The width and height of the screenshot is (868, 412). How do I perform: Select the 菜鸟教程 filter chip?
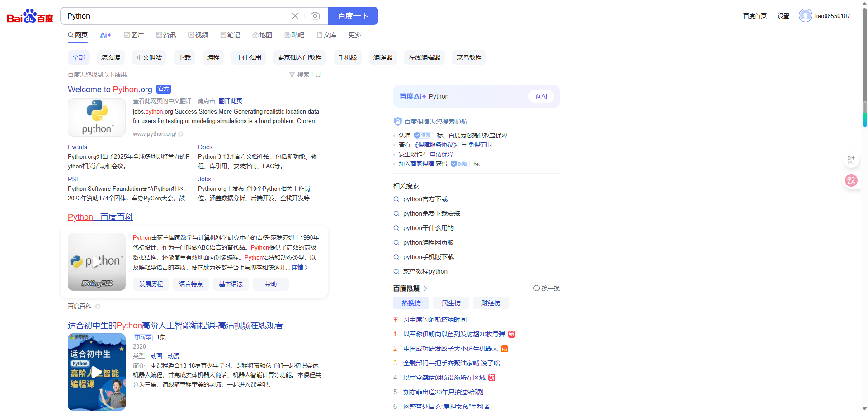point(469,57)
